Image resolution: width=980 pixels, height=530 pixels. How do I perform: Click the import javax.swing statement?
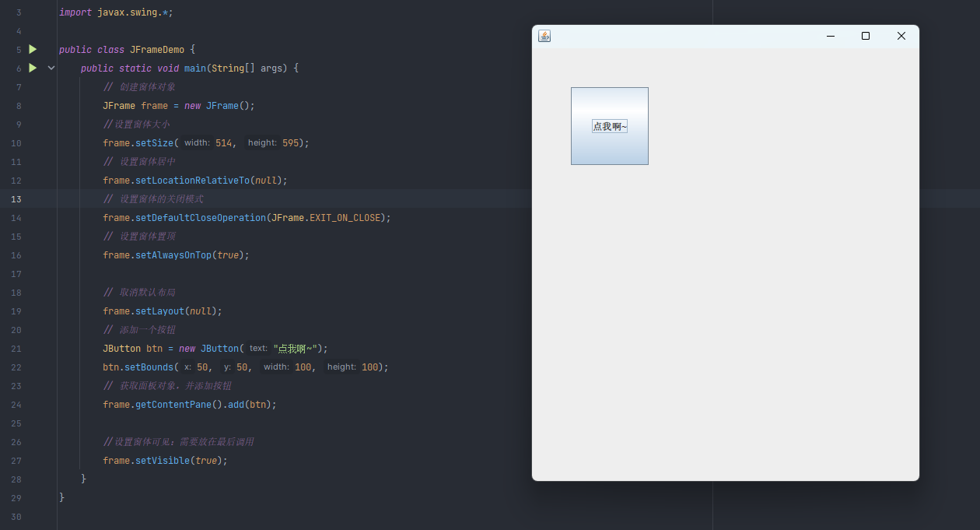(x=116, y=12)
